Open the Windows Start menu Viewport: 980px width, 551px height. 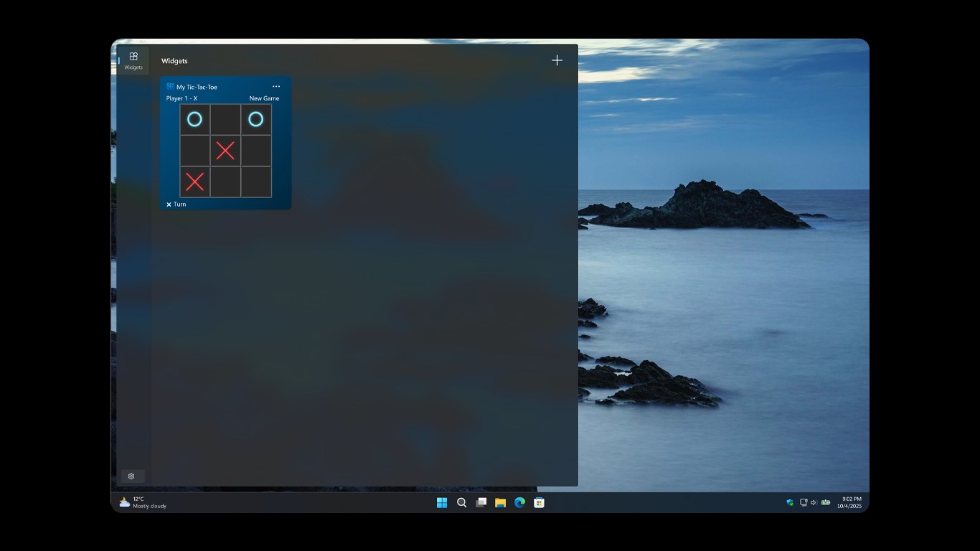(x=442, y=502)
